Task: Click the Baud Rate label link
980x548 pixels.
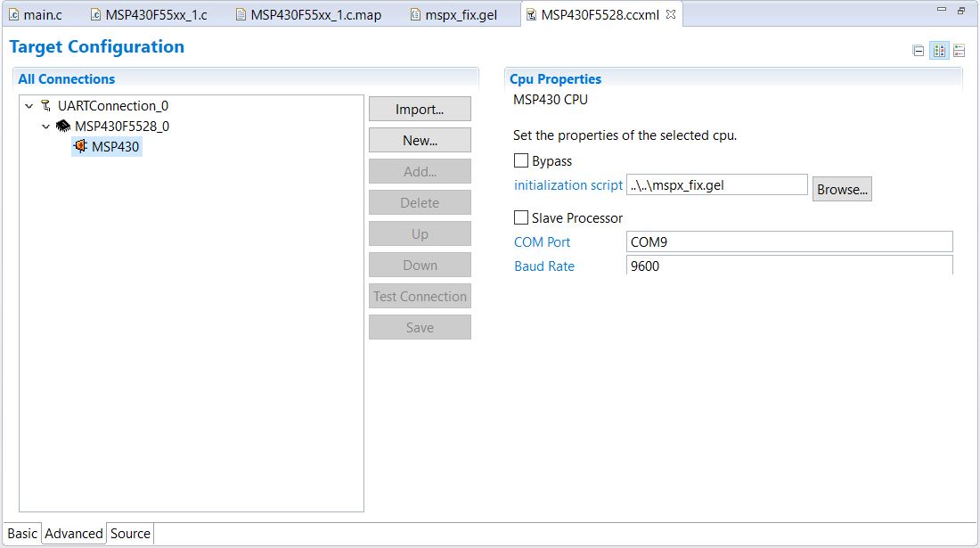Action: [543, 266]
